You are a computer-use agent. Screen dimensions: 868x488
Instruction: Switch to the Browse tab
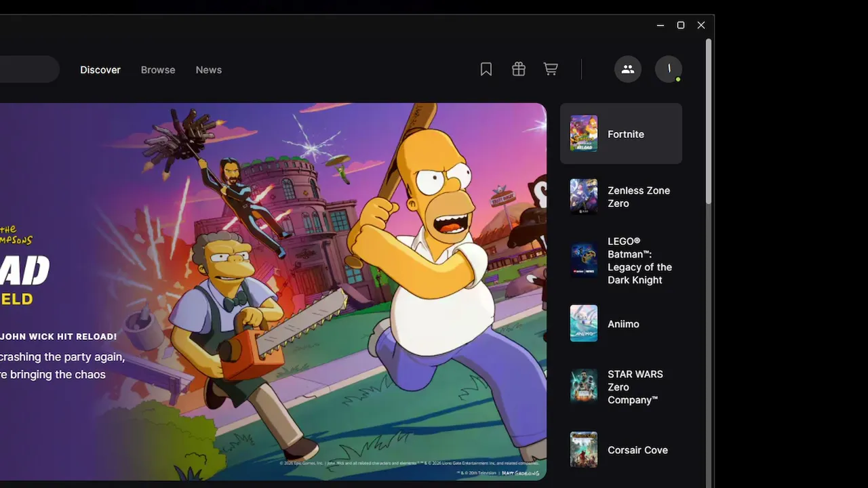158,70
